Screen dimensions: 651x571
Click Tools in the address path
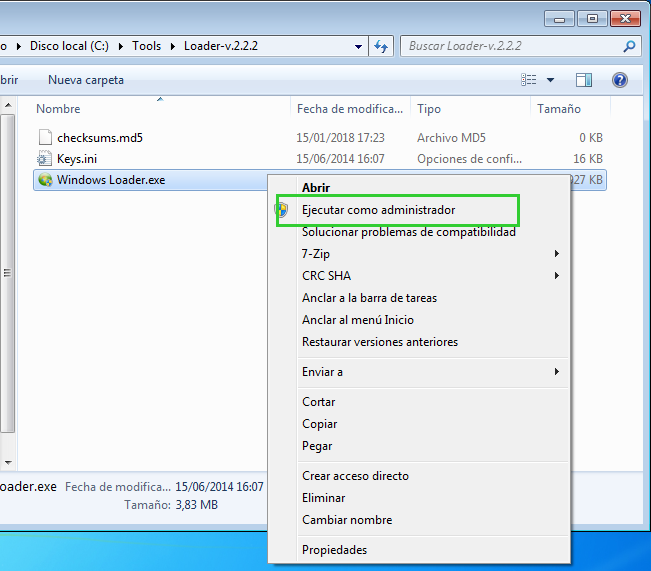146,46
